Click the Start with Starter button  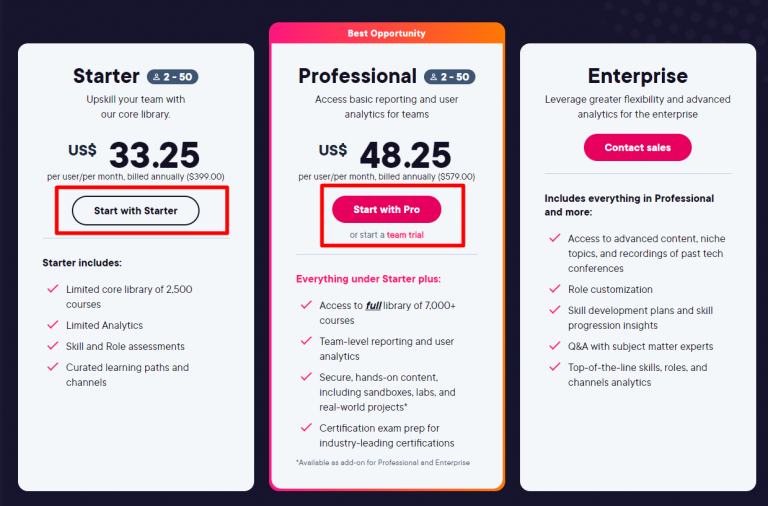[x=135, y=210]
